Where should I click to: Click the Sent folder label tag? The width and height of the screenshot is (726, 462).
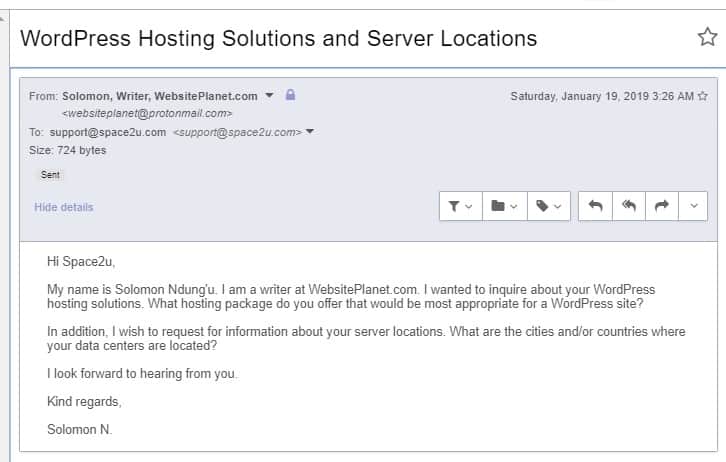[x=50, y=175]
